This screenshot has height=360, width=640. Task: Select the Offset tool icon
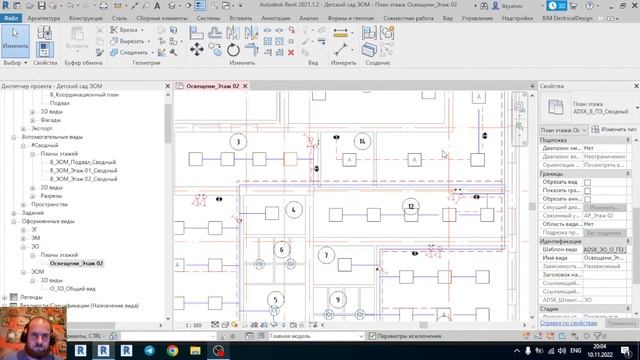pos(215,33)
